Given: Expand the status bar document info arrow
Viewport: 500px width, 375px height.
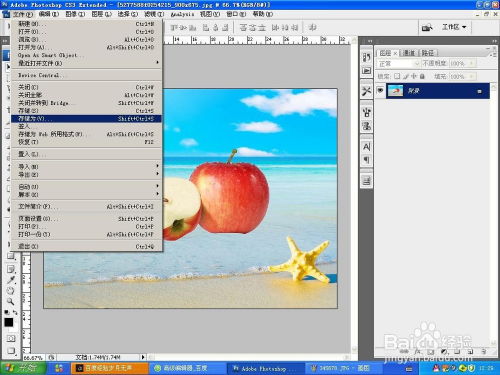Looking at the screenshot, I should 143,357.
